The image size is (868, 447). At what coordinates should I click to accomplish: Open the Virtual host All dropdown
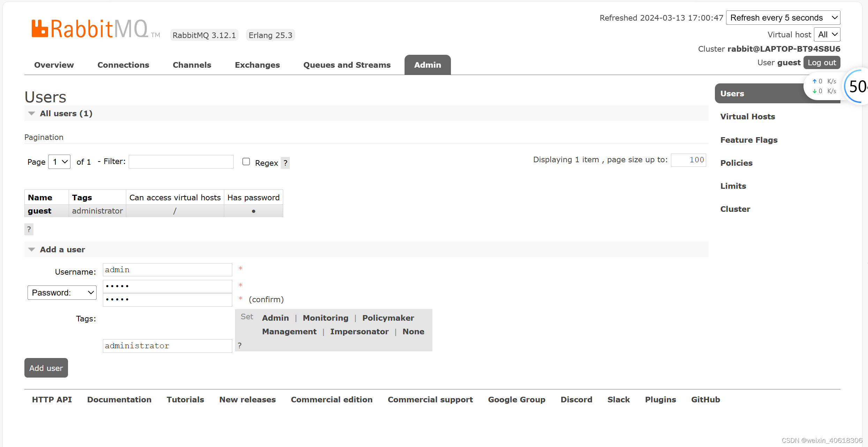coord(827,35)
